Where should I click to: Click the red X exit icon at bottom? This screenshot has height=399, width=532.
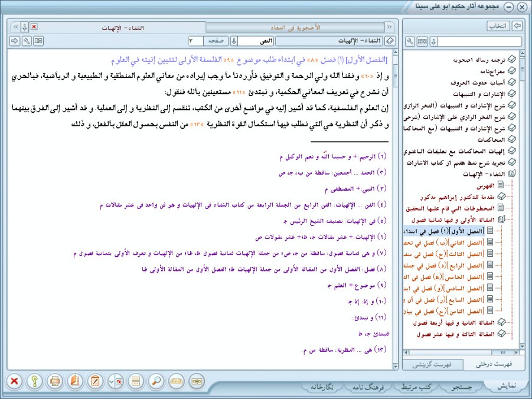[x=14, y=381]
